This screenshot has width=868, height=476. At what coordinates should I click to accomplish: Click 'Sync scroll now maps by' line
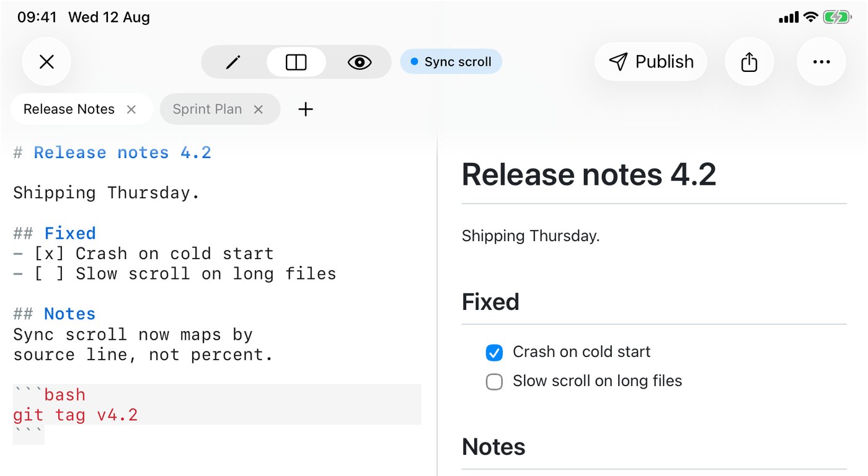point(133,335)
